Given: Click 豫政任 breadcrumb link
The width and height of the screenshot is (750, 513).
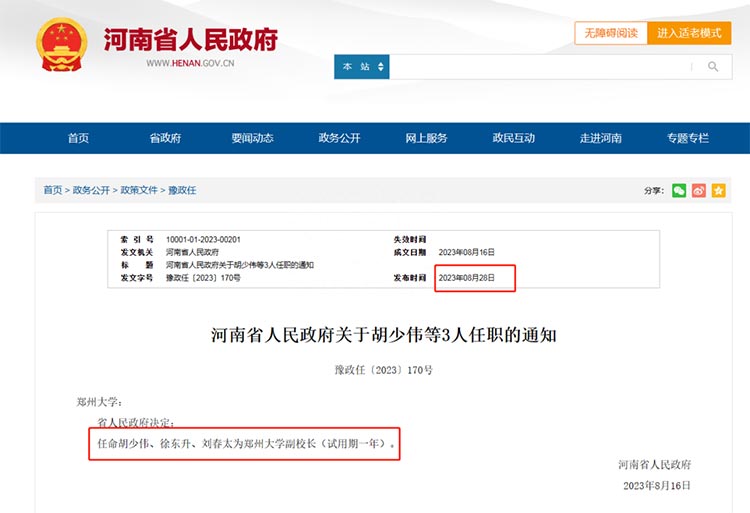Looking at the screenshot, I should coord(181,190).
